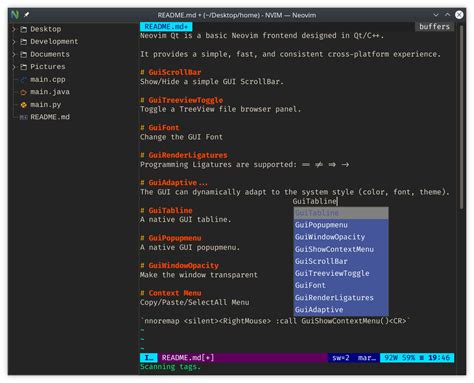This screenshot has width=474, height=383.
Task: Click the buffers label in tabline
Action: (434, 27)
